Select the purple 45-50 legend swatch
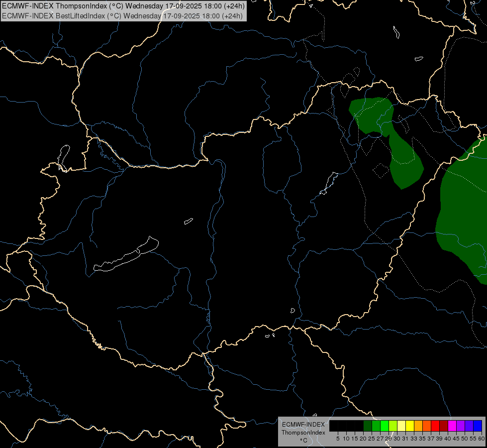487x448 pixels. click(x=461, y=426)
